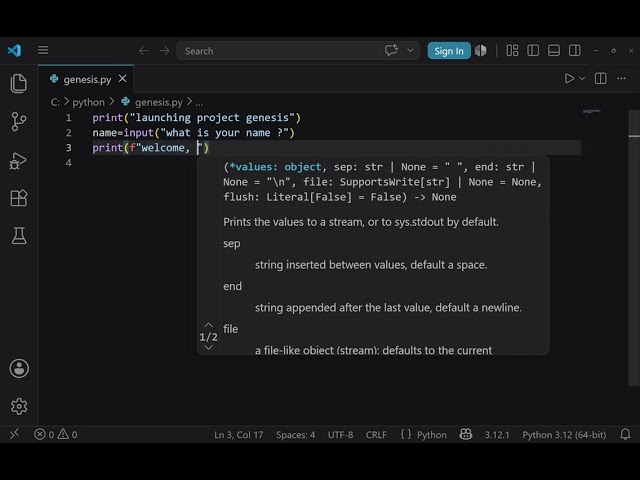Click Ln 3, Col 17 status item
This screenshot has width=640, height=480.
(238, 435)
